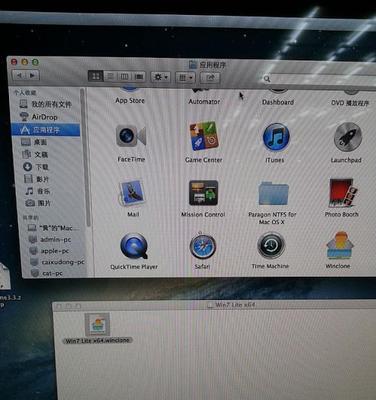Open 音乐 in sidebar
The width and height of the screenshot is (376, 400).
coord(38,191)
